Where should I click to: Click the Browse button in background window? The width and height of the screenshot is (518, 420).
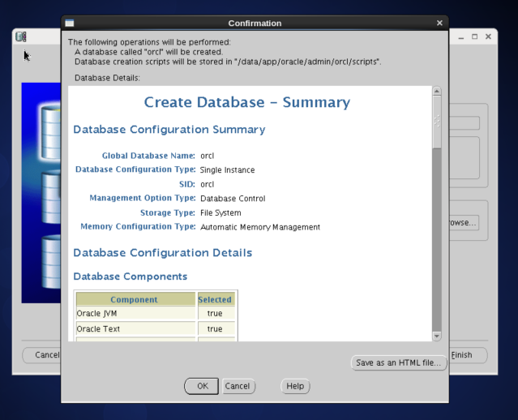(x=464, y=223)
